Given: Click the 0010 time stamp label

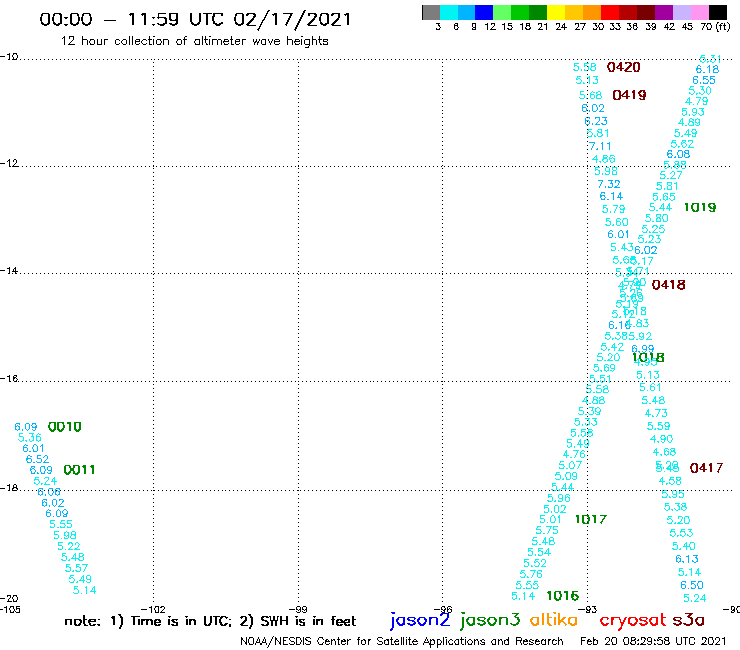Looking at the screenshot, I should [65, 427].
